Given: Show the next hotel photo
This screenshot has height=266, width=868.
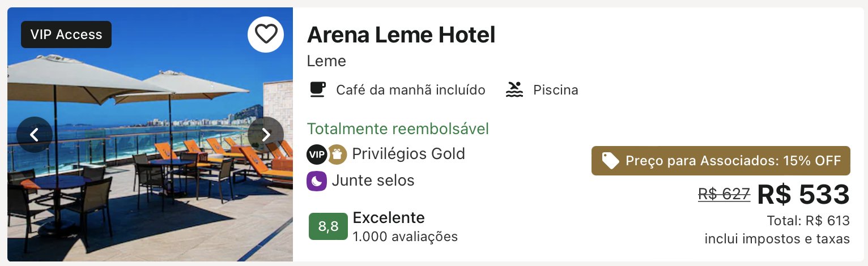Looking at the screenshot, I should pos(266,135).
